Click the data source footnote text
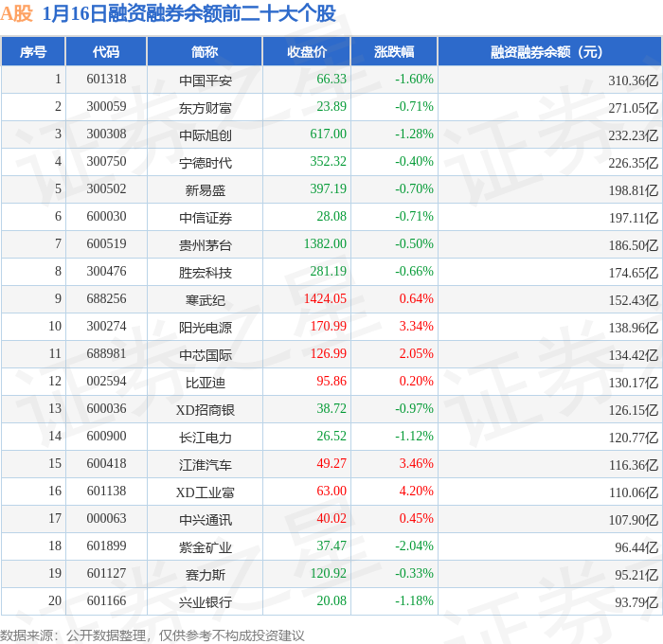This screenshot has width=663, height=644. pos(152,635)
